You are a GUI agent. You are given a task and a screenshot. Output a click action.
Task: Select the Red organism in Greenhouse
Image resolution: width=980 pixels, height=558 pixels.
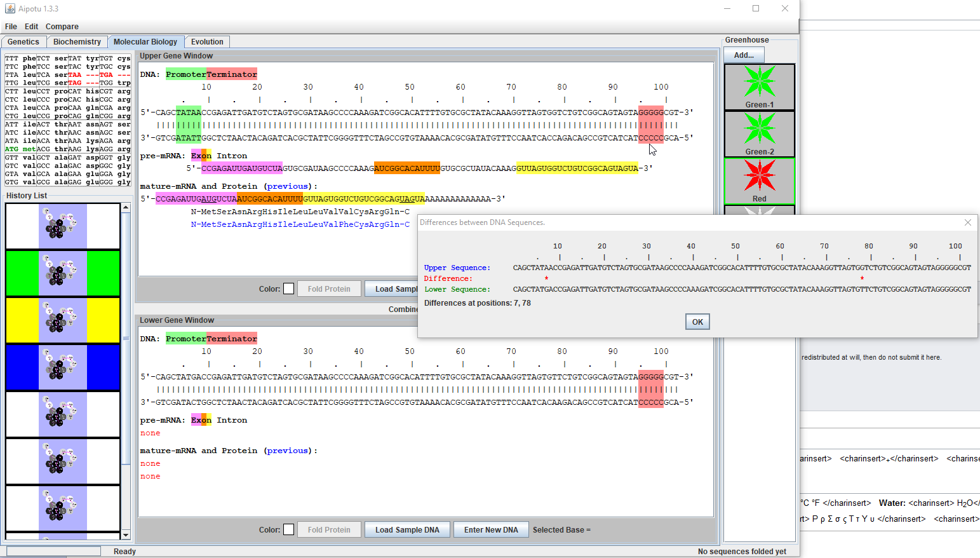click(x=759, y=180)
